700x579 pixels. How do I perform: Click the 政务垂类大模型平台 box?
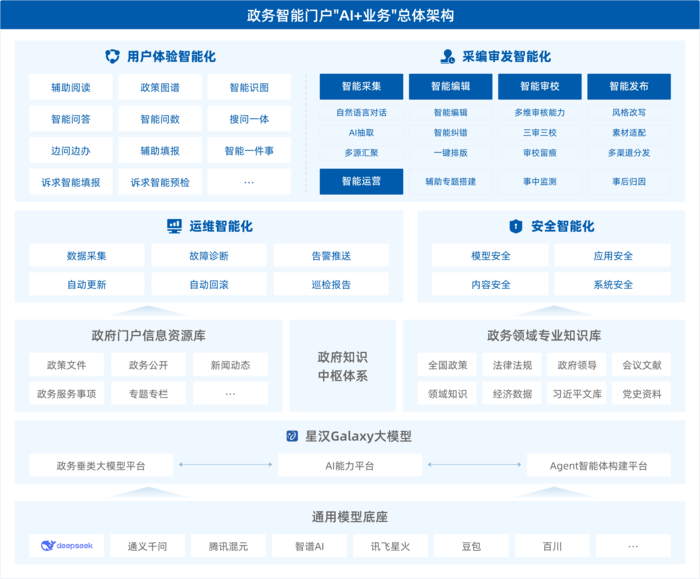click(x=101, y=465)
